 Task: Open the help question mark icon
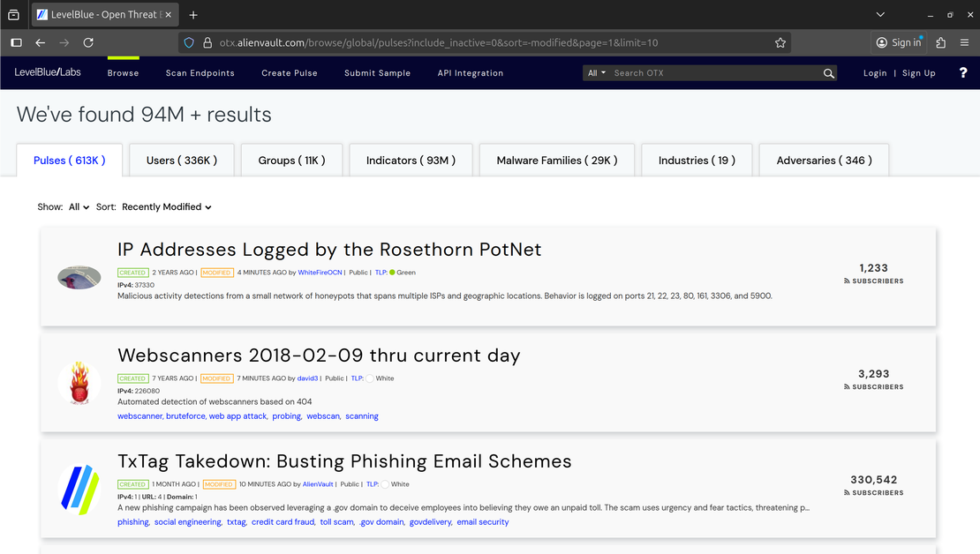[x=963, y=73]
